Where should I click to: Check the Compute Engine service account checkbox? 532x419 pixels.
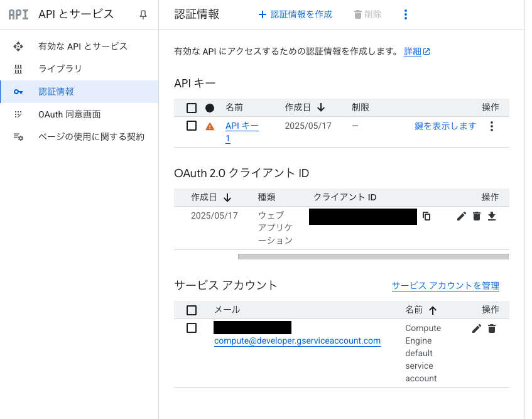point(192,328)
